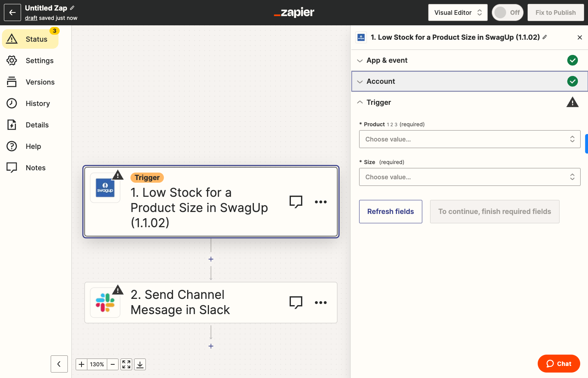Close the step editor panel

tap(580, 37)
